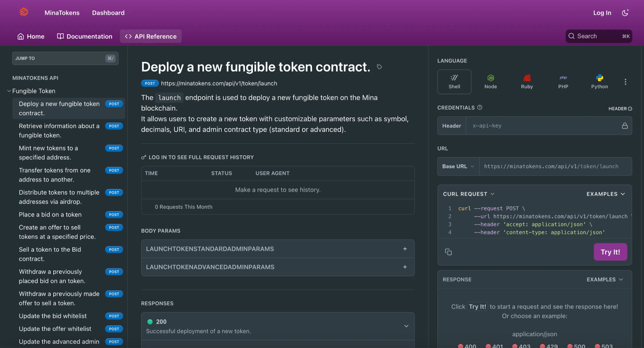The width and height of the screenshot is (644, 348).
Task: Click the MinaTokens orange logo icon
Action: click(x=24, y=12)
